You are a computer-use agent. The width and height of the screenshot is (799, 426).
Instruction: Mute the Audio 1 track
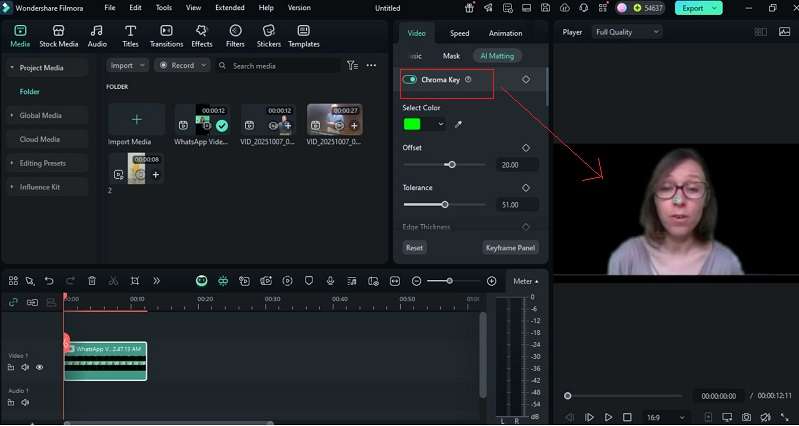(25, 403)
